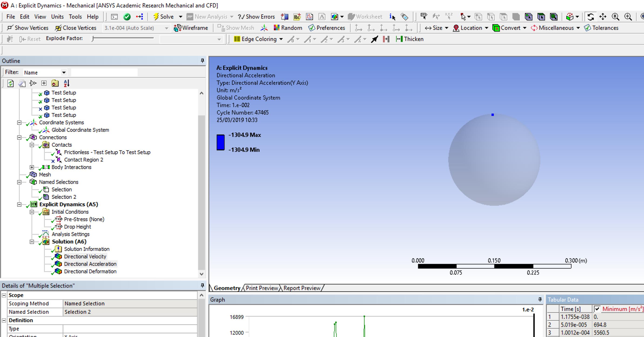
Task: Click the blue legend color swatch
Action: (x=220, y=142)
